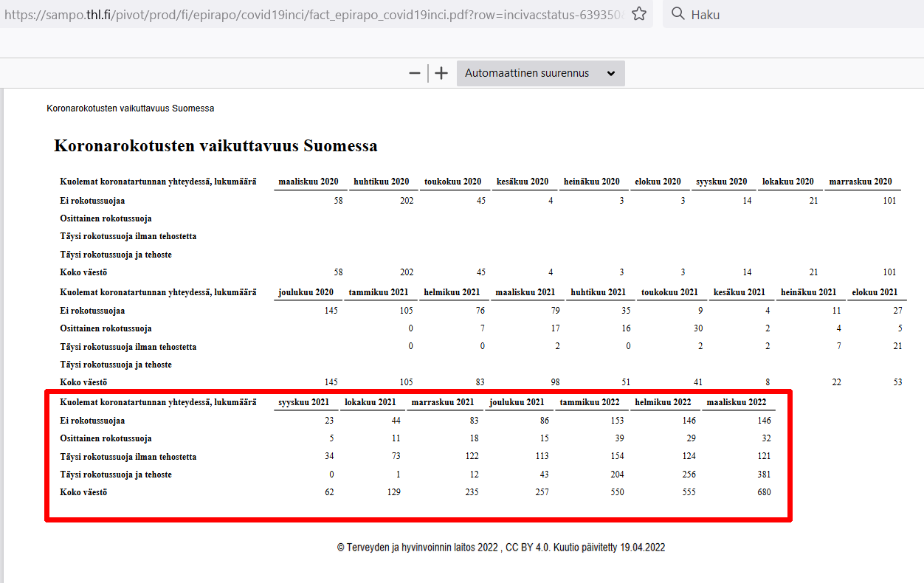The image size is (924, 583).
Task: Click the small page header text above the heading
Action: pyautogui.click(x=130, y=108)
